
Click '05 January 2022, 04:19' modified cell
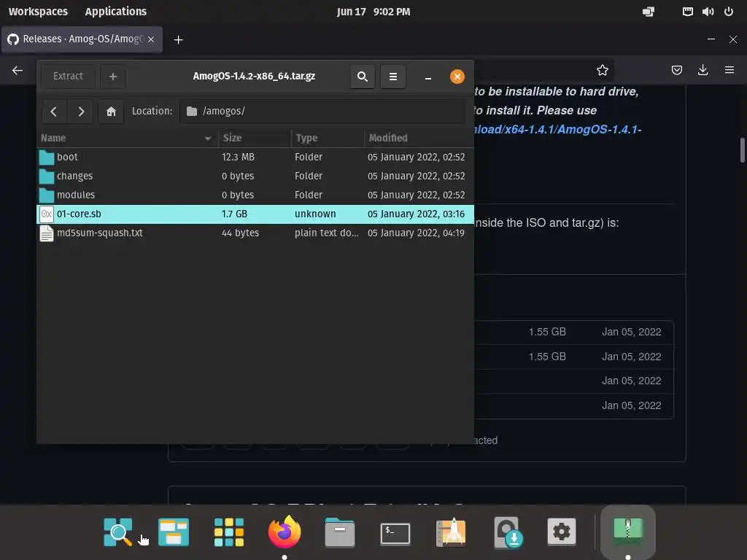[x=416, y=233]
